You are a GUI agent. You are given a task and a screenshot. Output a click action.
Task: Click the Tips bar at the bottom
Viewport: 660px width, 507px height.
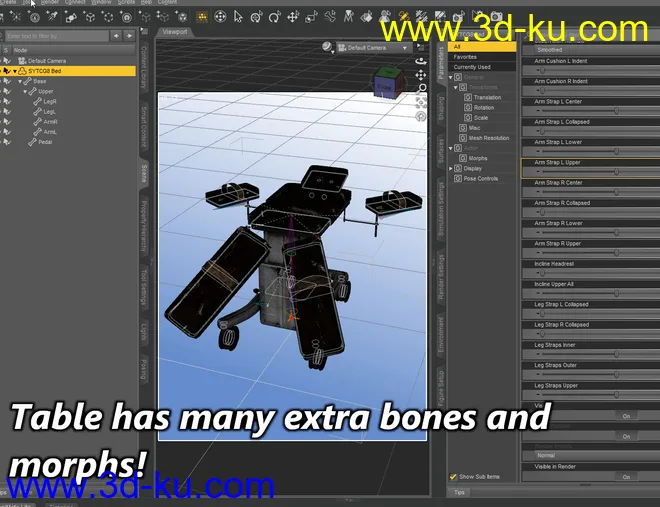459,492
